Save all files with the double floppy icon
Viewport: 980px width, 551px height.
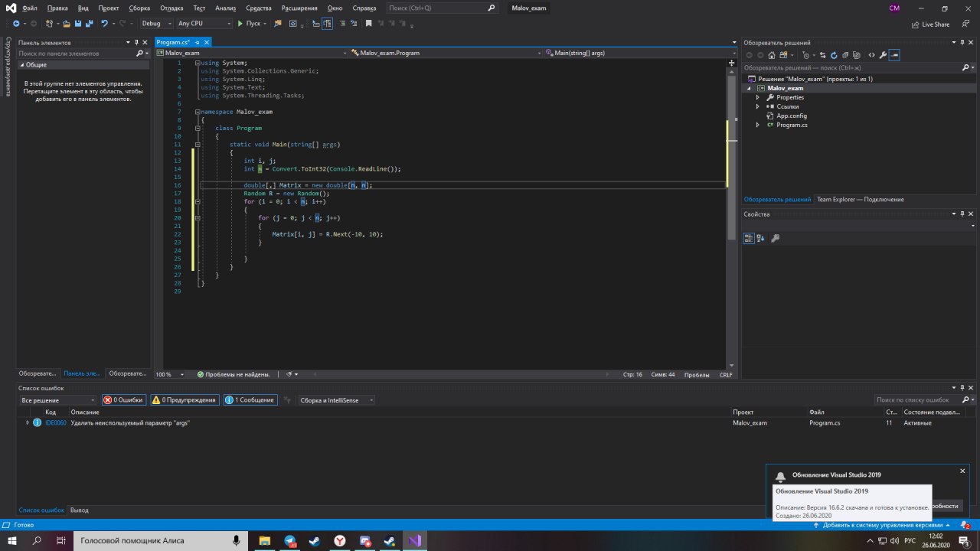(89, 24)
